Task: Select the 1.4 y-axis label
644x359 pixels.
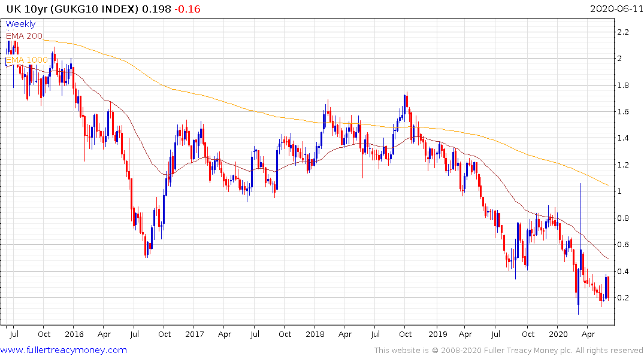Action: pos(623,138)
